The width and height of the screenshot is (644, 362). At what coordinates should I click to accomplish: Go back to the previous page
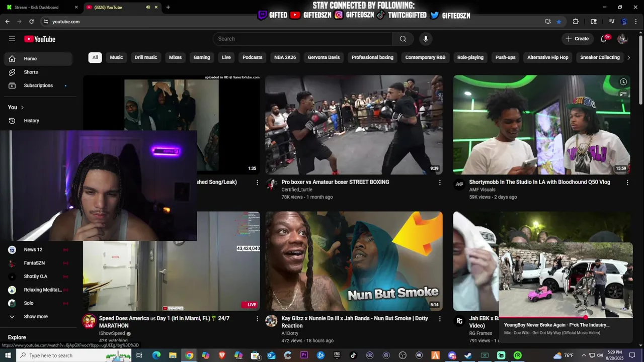[x=7, y=22]
